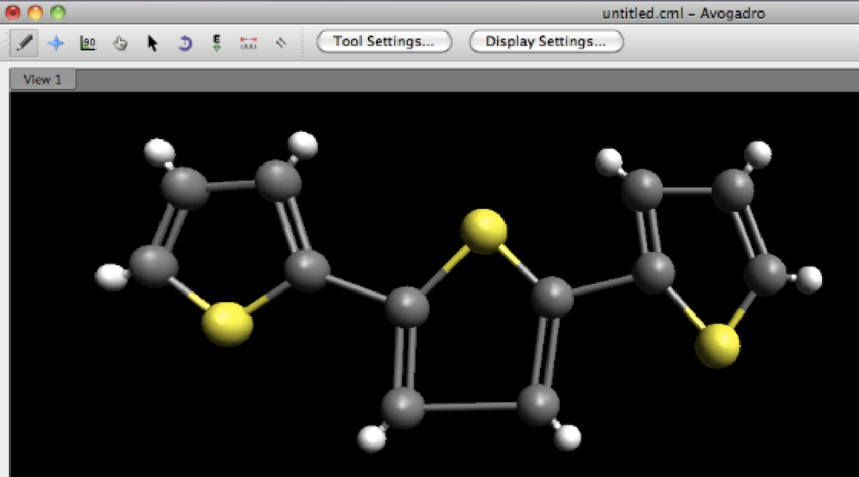Click the central ring's yellow sulfur atom
Viewport: 859px width, 477px height.
485,230
